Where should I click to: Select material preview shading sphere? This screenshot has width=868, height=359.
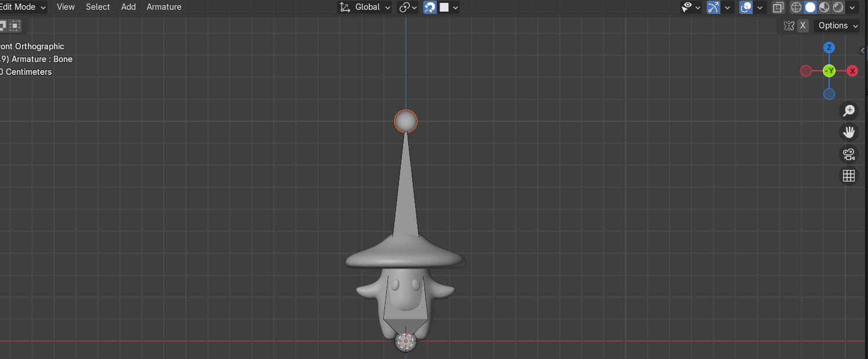pyautogui.click(x=825, y=8)
